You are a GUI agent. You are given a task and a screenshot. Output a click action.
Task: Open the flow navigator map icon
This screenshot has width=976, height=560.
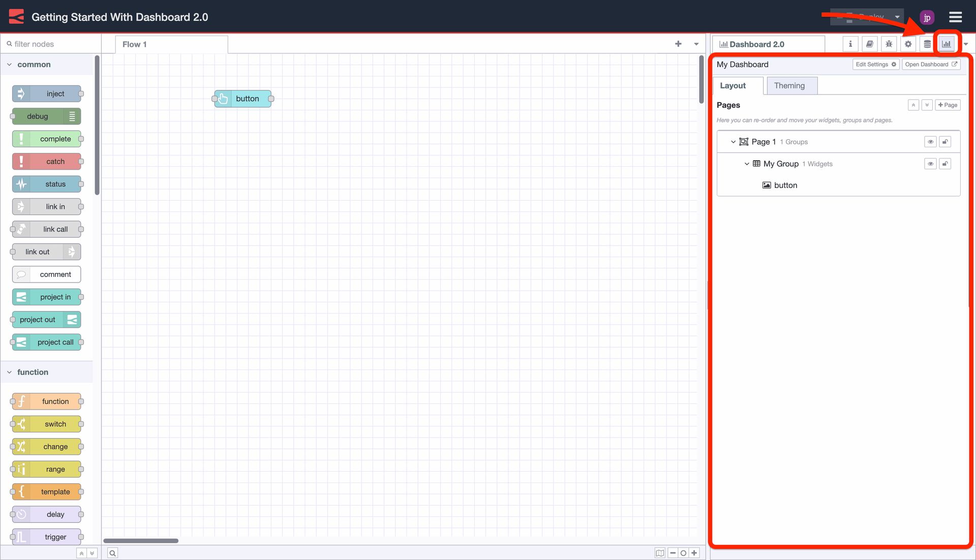point(659,553)
